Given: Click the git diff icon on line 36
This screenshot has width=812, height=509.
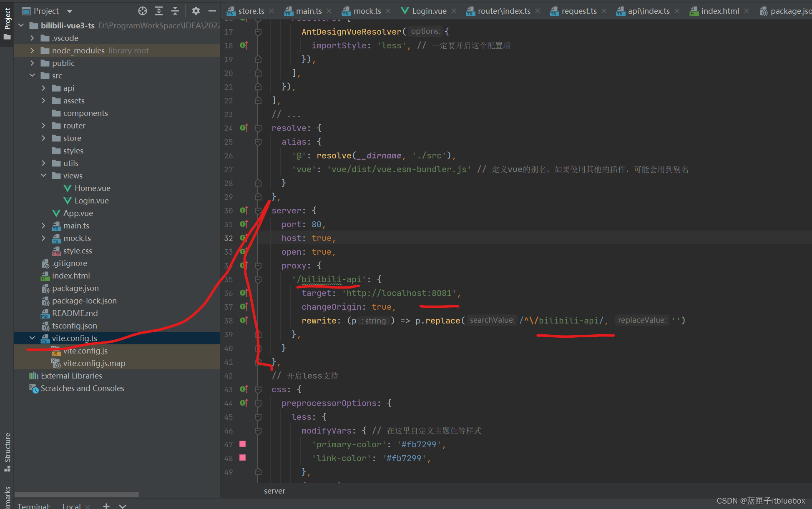Looking at the screenshot, I should click(x=244, y=293).
